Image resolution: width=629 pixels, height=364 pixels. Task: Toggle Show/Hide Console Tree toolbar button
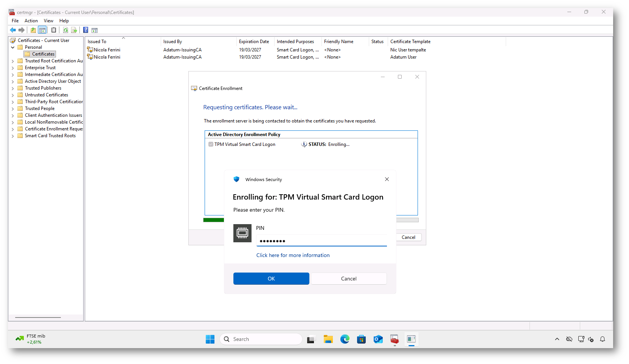click(42, 30)
